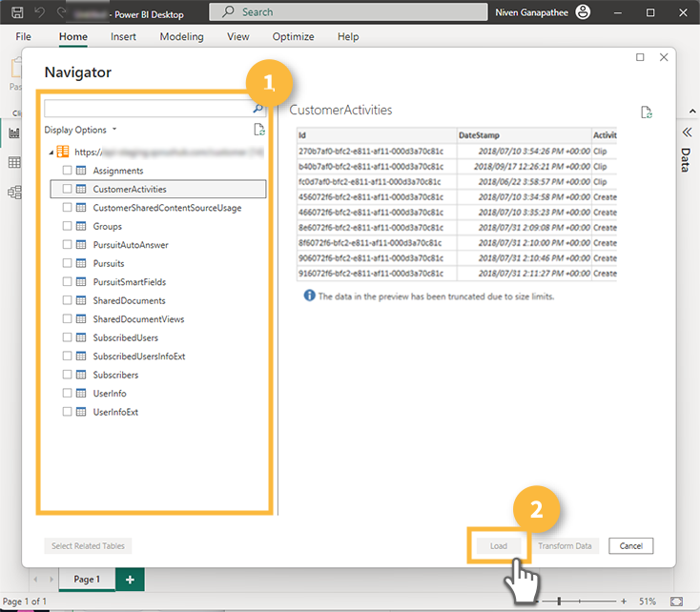Click the preview refresh icon above the table

pyautogui.click(x=646, y=112)
